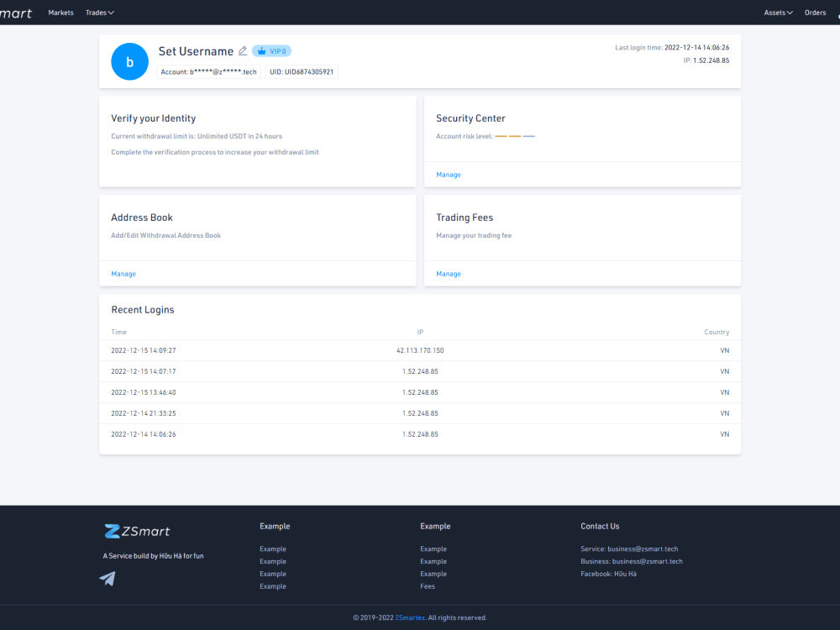Select login row 2022-12-15 13:46:40
Image resolution: width=840 pixels, height=630 pixels.
[x=420, y=392]
